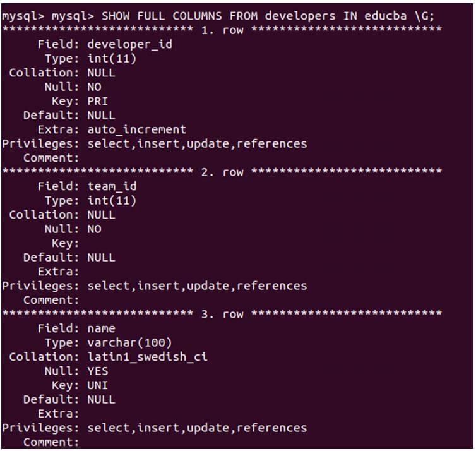Click the PRI key value
This screenshot has width=476, height=451.
[x=98, y=101]
